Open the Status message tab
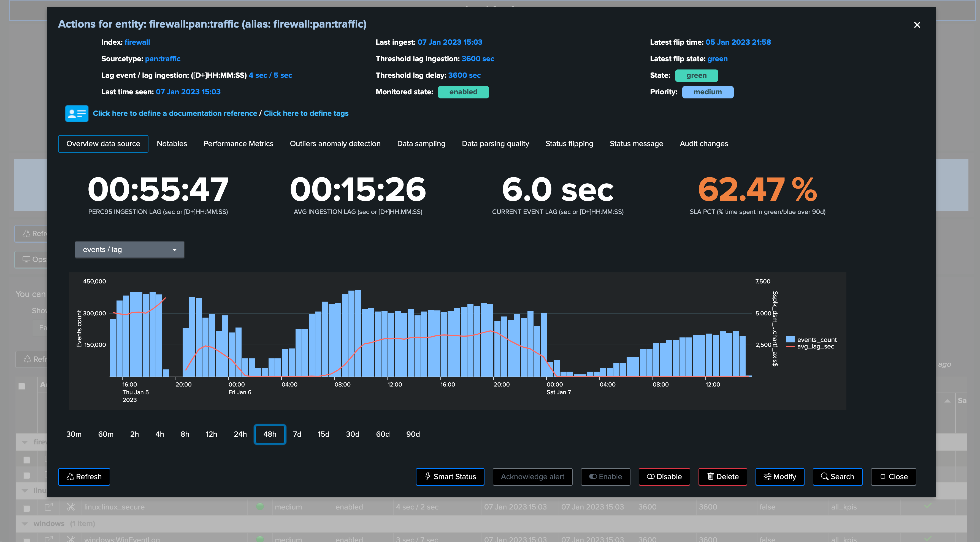This screenshot has height=542, width=980. coord(636,144)
